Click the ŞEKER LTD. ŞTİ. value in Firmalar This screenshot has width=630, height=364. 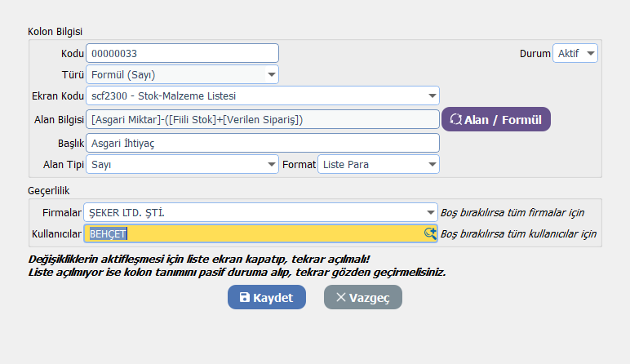132,213
